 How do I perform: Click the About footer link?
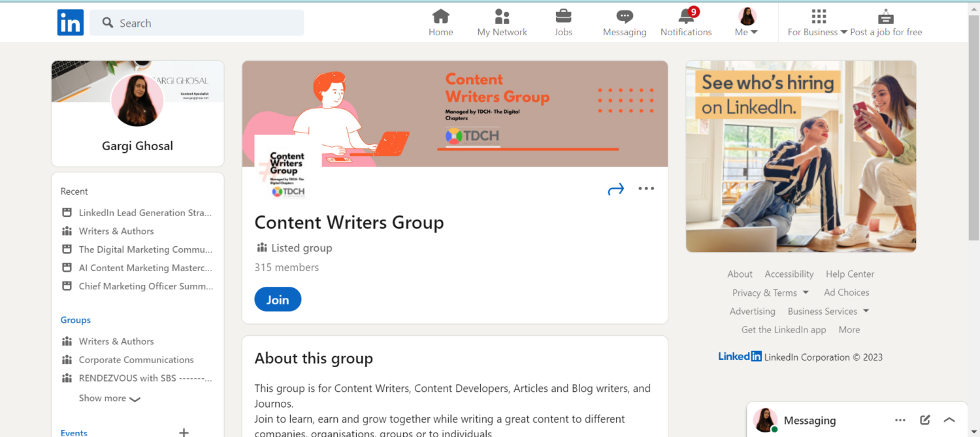tap(740, 274)
